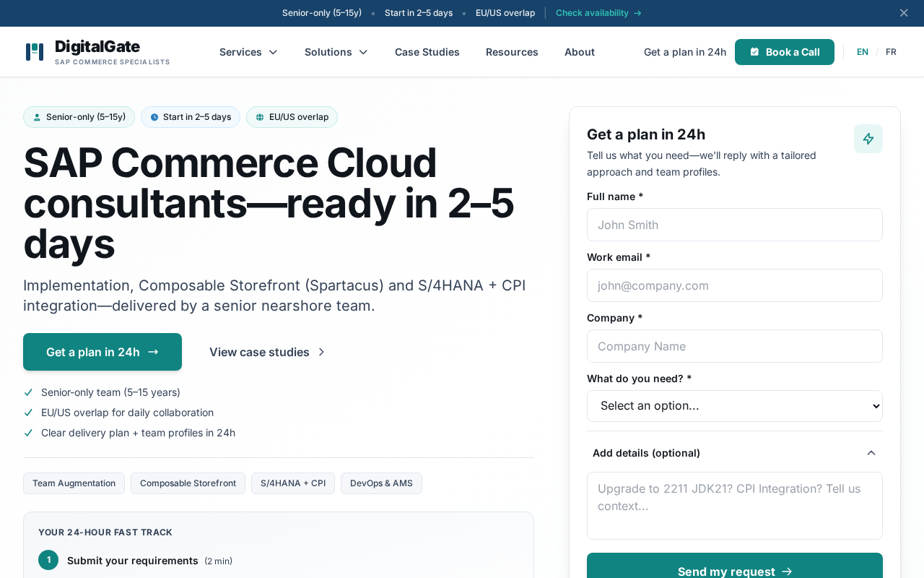
Task: Click View case studies link
Action: coord(267,352)
